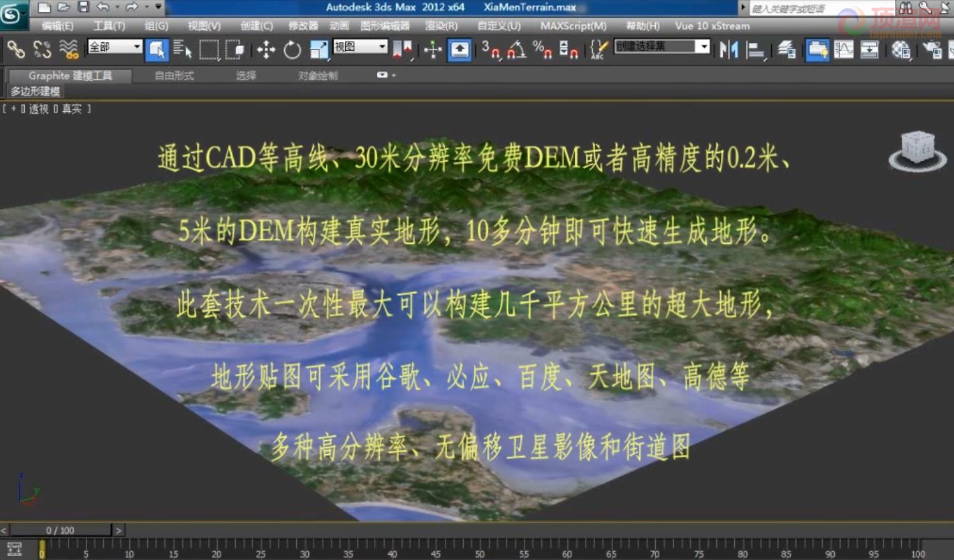Open the Layer Manager
The width and height of the screenshot is (954, 560).
787,50
